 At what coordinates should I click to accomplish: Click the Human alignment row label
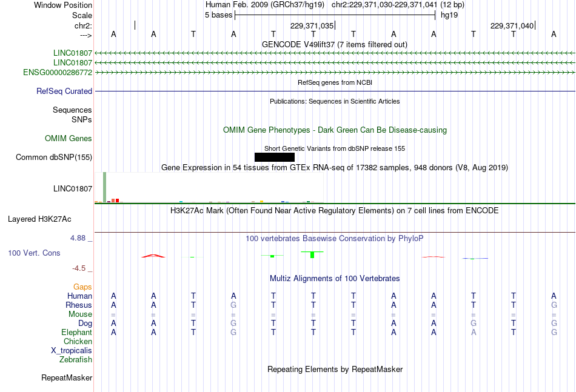pos(79,296)
